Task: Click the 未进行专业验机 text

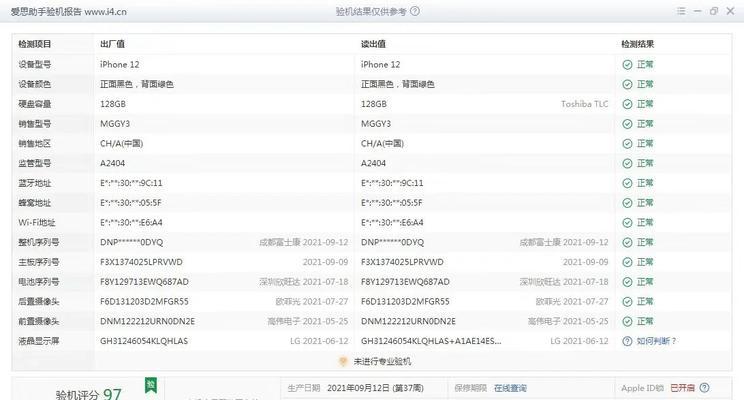Action: click(x=382, y=361)
